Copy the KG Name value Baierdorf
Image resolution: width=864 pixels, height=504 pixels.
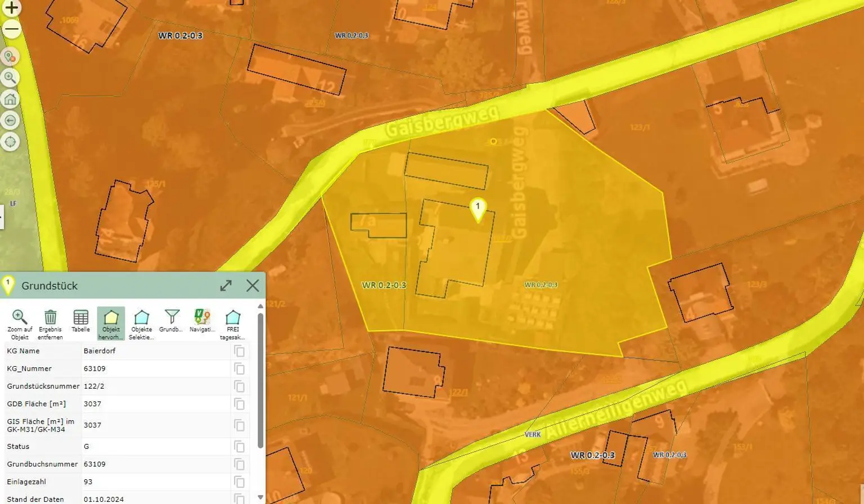(239, 351)
